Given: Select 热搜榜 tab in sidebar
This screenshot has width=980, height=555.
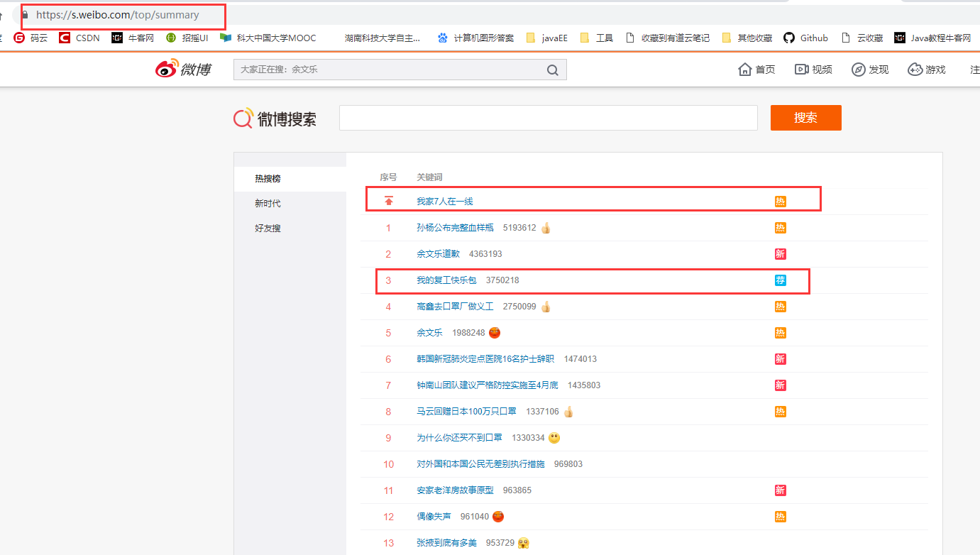Looking at the screenshot, I should point(290,178).
